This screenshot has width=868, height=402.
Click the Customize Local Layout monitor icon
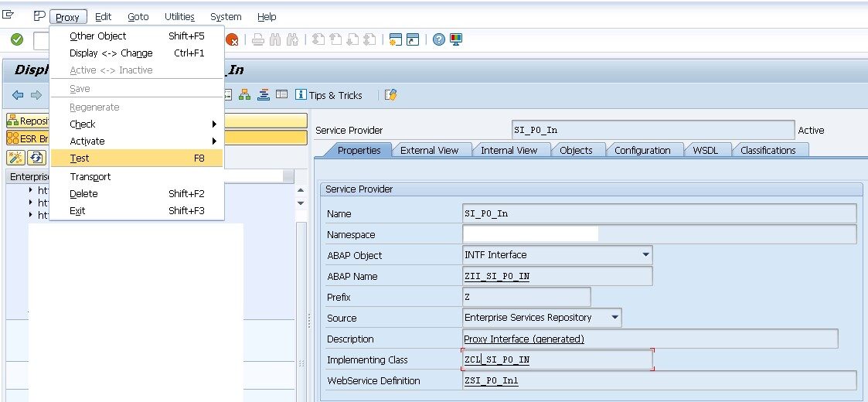coord(455,40)
